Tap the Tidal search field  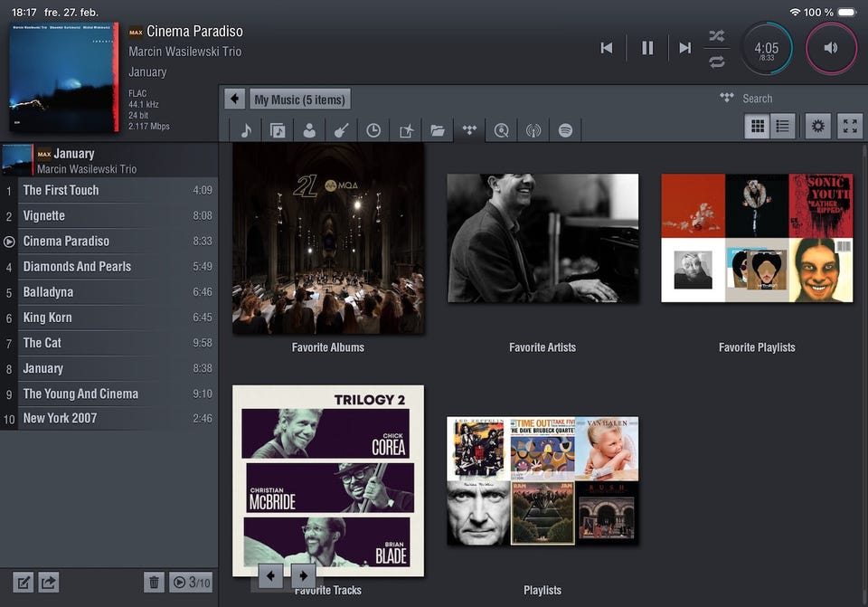pyautogui.click(x=778, y=99)
